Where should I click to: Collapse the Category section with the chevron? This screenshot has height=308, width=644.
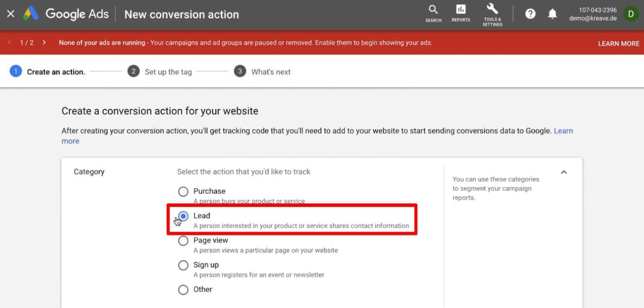coord(564,172)
